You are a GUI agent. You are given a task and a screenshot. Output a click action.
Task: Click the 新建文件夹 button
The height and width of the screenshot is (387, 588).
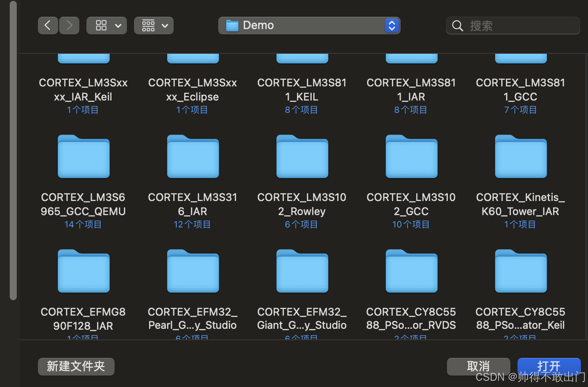click(x=76, y=366)
